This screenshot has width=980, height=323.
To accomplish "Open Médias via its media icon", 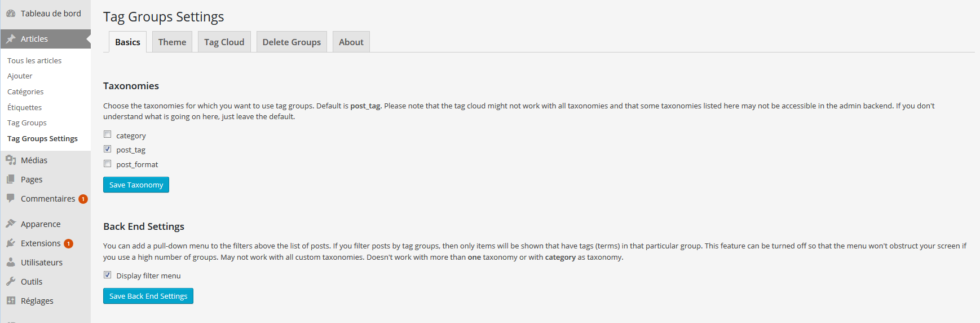I will pos(11,160).
